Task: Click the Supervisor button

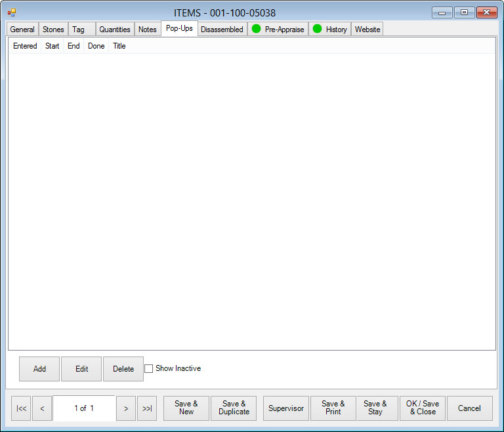Action: tap(286, 408)
